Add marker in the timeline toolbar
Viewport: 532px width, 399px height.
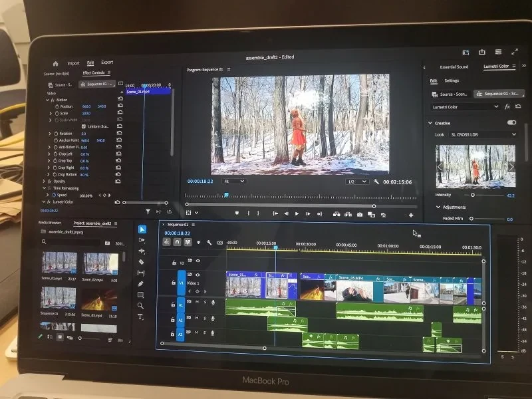click(198, 242)
